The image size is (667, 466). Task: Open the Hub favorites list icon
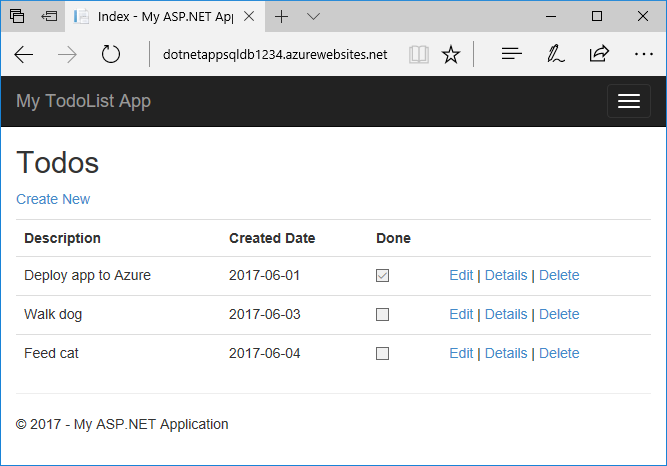(x=511, y=54)
